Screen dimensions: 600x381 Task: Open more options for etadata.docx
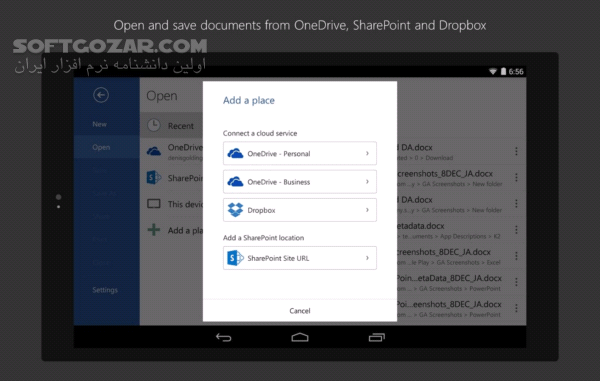pos(516,230)
